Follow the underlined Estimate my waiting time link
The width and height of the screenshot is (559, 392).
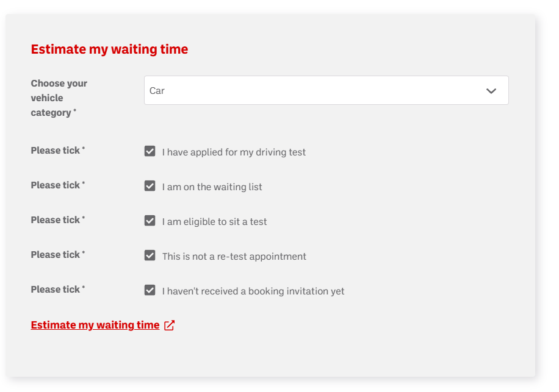pos(95,326)
